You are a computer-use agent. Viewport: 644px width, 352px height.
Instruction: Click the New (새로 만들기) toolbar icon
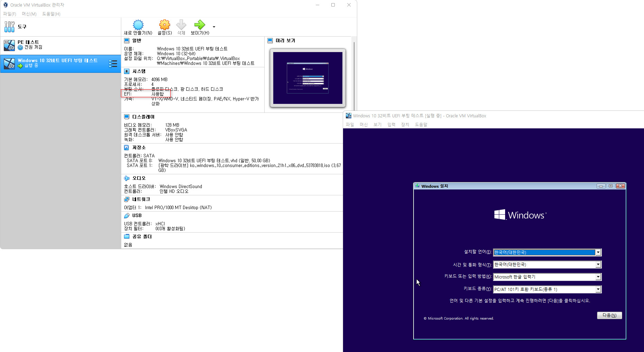tap(138, 25)
